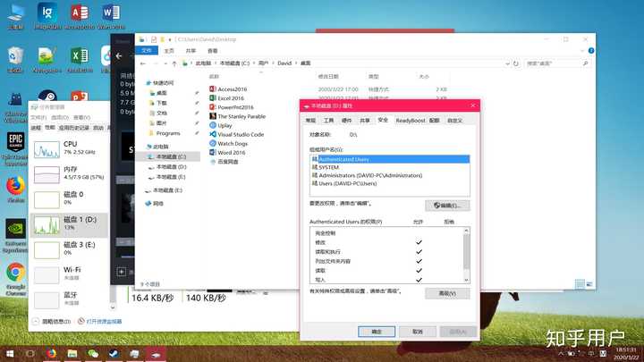Click OK (确定) in properties dialog
Screen dimensions: 644x362
tap(377, 332)
